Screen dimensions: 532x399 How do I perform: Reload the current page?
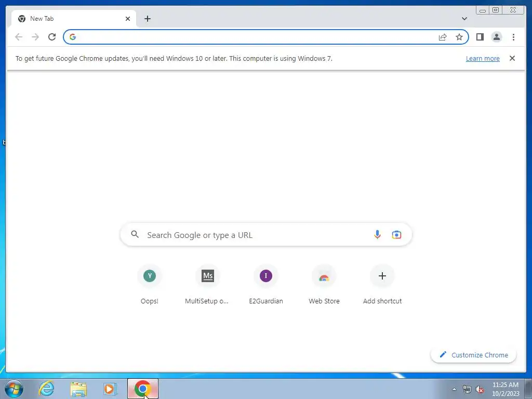point(52,37)
